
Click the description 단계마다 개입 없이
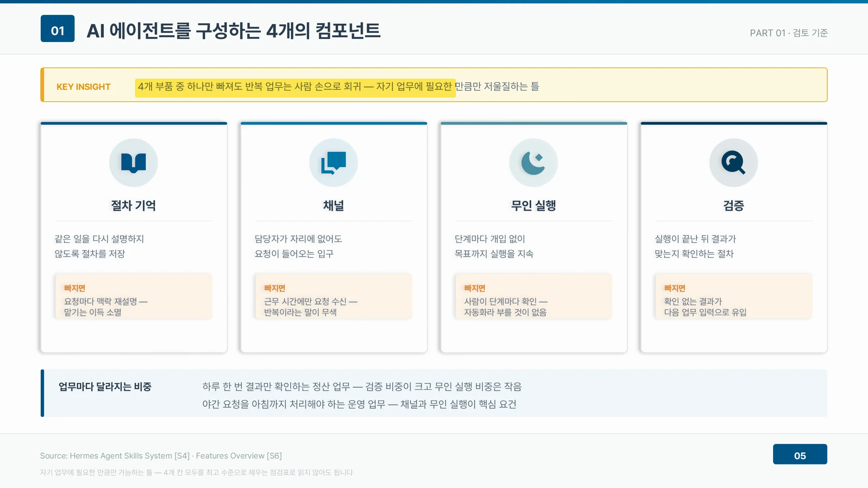tap(490, 239)
